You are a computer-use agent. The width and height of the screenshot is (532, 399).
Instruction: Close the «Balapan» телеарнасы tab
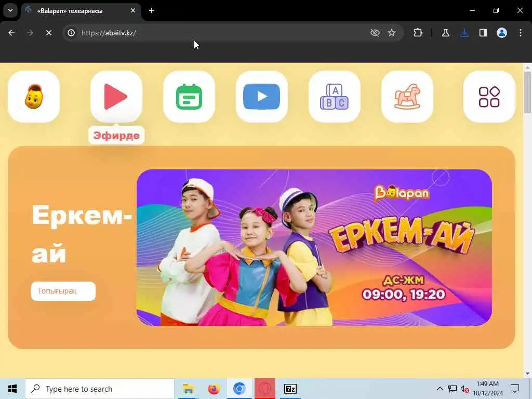click(x=133, y=10)
